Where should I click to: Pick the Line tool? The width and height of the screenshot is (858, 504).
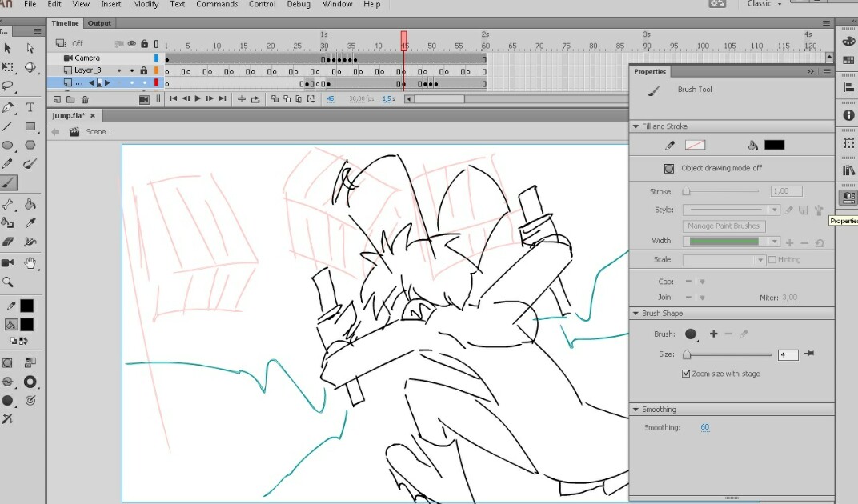click(8, 126)
